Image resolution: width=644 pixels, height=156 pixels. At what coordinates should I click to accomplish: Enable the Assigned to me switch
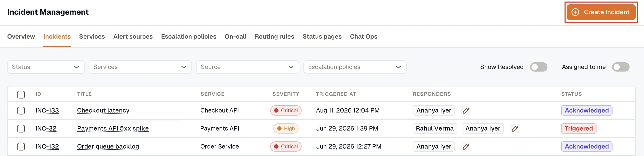pyautogui.click(x=621, y=67)
